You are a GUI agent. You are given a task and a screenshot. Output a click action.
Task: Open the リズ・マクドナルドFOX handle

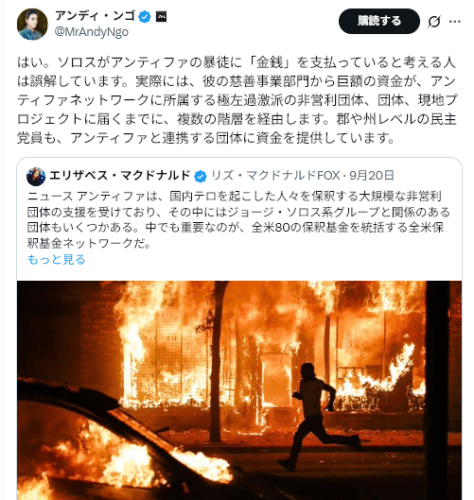tap(276, 176)
